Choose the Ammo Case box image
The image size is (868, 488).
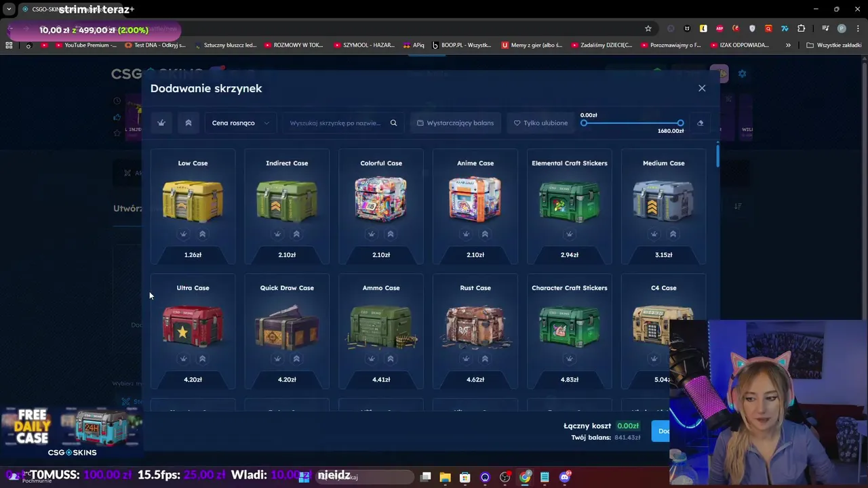381,325
